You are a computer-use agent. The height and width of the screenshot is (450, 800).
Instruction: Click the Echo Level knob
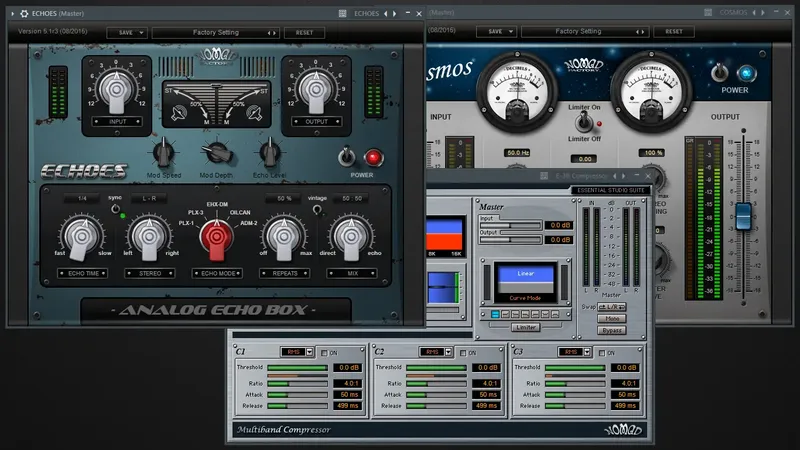coord(268,153)
